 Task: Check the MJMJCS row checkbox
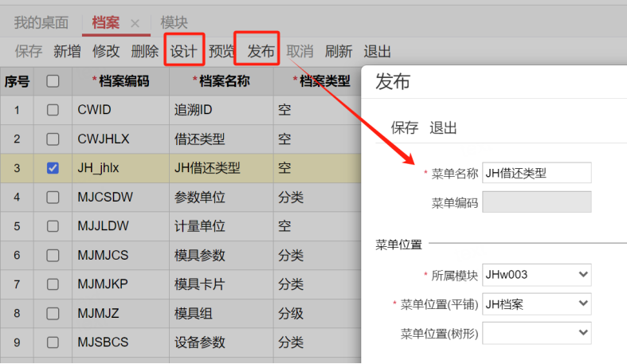click(x=53, y=256)
